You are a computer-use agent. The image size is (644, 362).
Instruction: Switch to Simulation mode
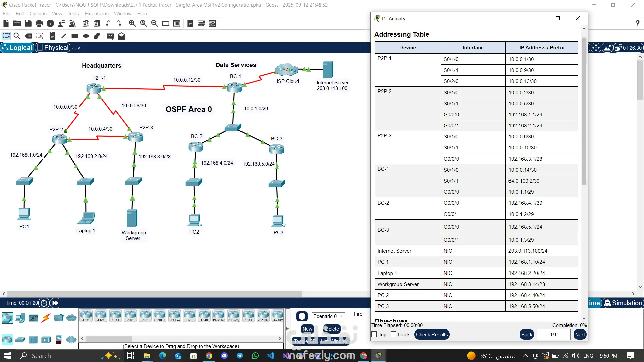[623, 303]
